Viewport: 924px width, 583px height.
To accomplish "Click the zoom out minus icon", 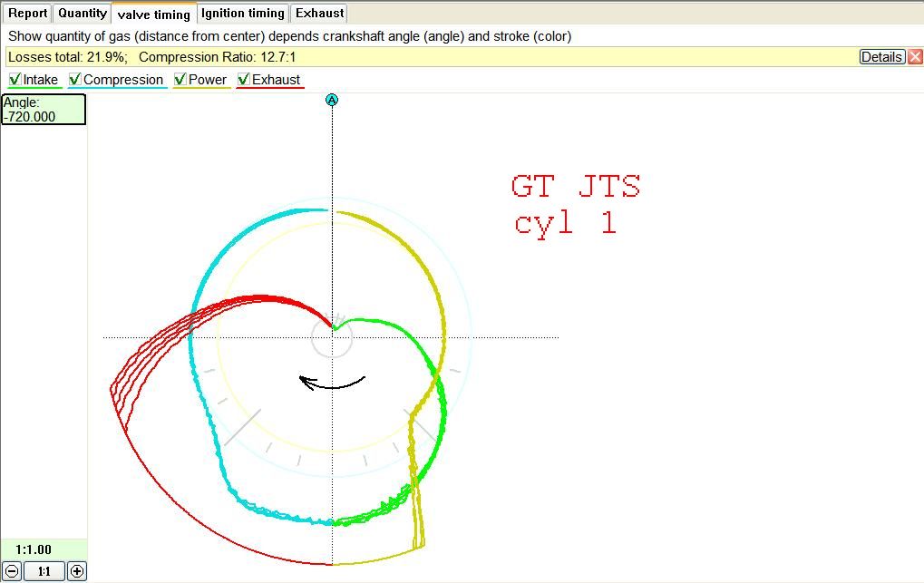I will tap(13, 571).
